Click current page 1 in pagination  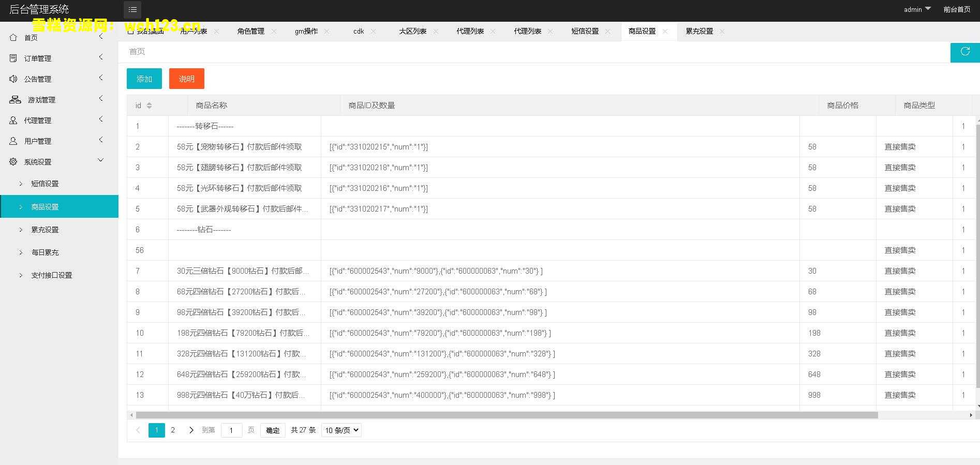[157, 430]
